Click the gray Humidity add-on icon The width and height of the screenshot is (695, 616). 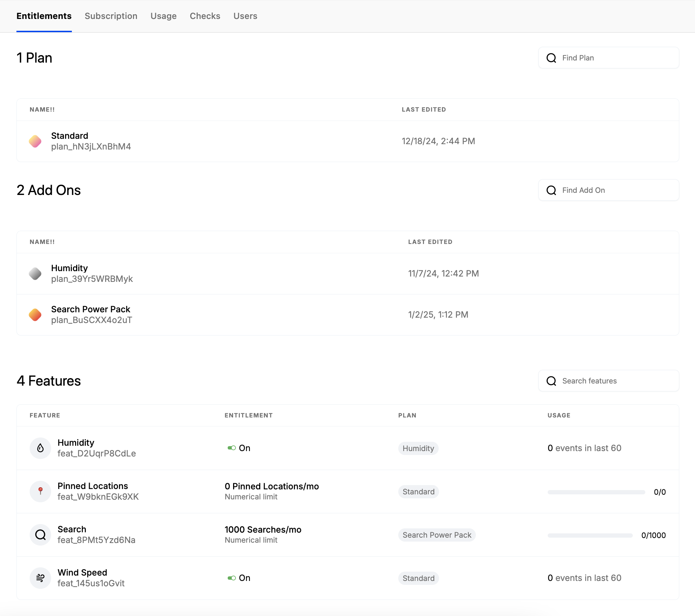coord(35,274)
